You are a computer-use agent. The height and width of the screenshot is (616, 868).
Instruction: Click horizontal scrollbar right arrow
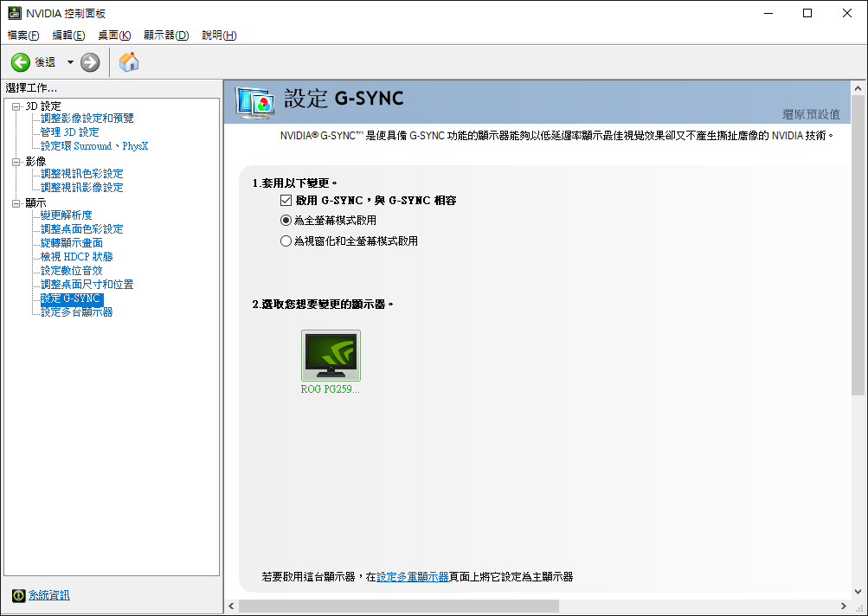pyautogui.click(x=843, y=606)
